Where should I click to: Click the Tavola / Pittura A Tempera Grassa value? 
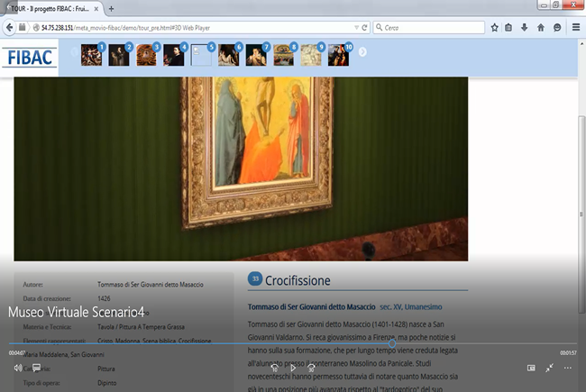[x=141, y=327]
